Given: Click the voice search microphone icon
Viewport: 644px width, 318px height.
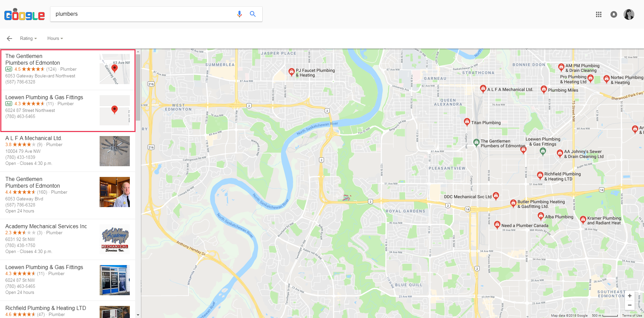Looking at the screenshot, I should point(239,14).
